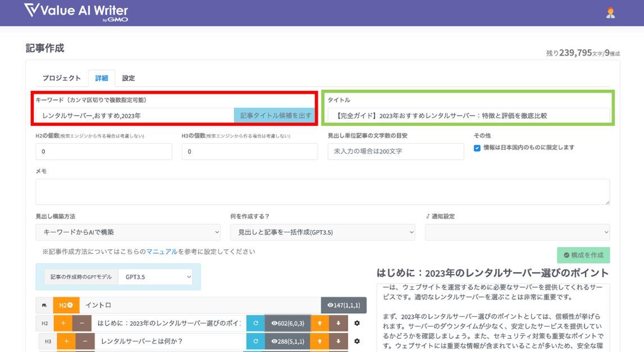This screenshot has width=644, height=352.
Task: Click the イントロ heading text
Action: click(98, 305)
